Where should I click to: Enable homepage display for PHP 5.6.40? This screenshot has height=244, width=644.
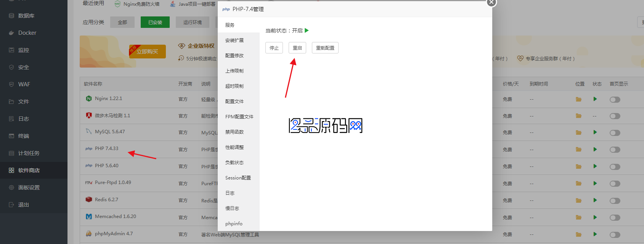615,167
